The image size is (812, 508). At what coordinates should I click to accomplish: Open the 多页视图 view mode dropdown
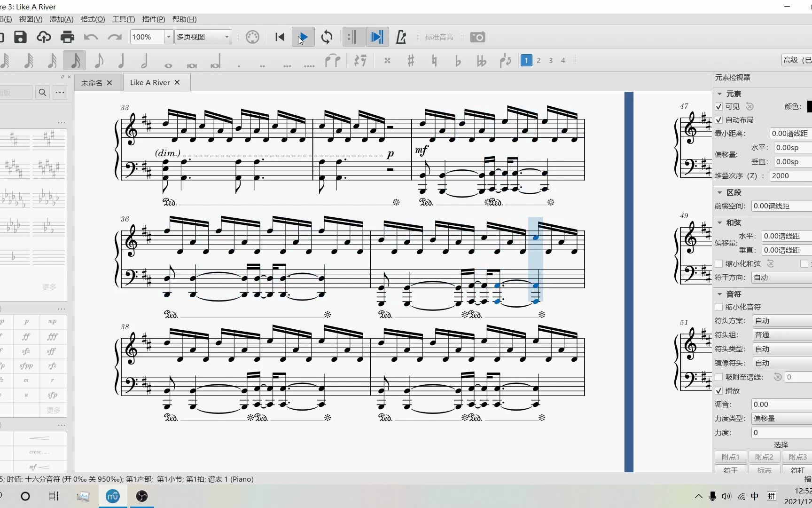click(x=203, y=37)
